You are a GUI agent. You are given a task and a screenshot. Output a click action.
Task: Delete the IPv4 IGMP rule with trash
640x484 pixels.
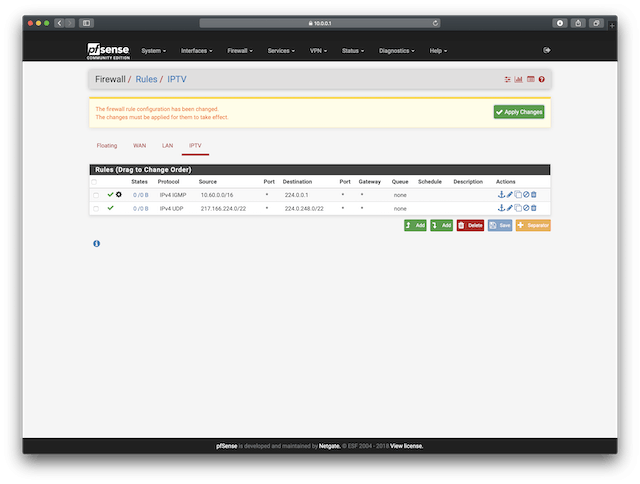click(533, 195)
